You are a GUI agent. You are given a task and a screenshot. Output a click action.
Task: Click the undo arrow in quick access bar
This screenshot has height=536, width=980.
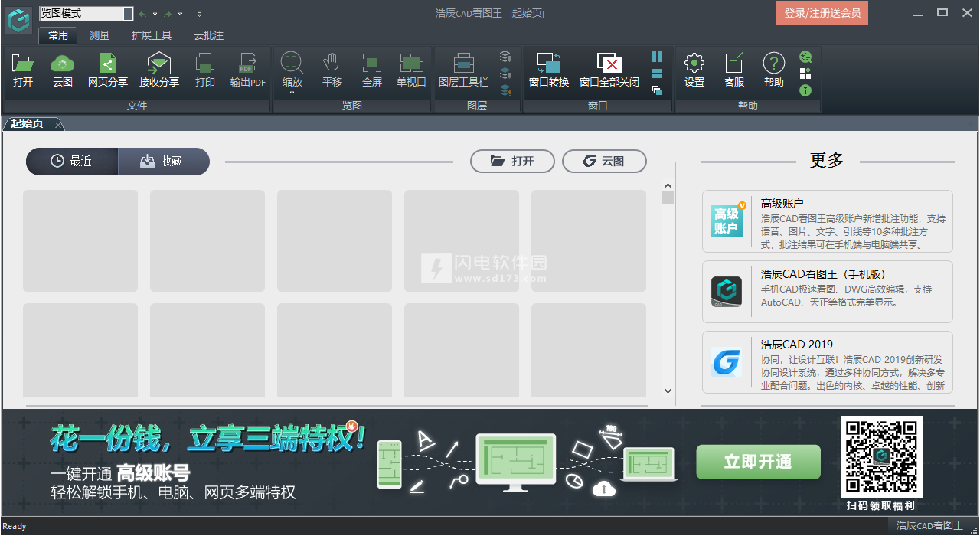(x=142, y=14)
